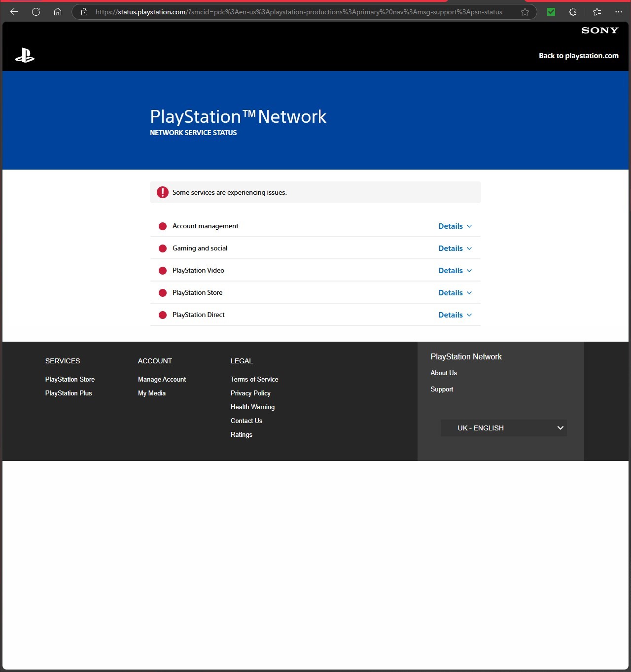Follow the Back to playstation.com link
Image resolution: width=631 pixels, height=672 pixels.
click(x=579, y=56)
